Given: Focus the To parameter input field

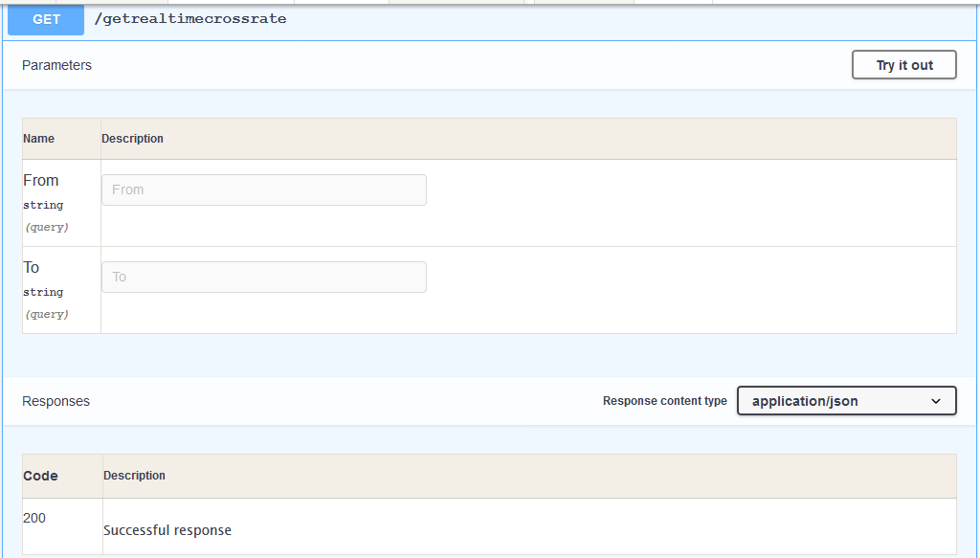Looking at the screenshot, I should click(x=263, y=277).
